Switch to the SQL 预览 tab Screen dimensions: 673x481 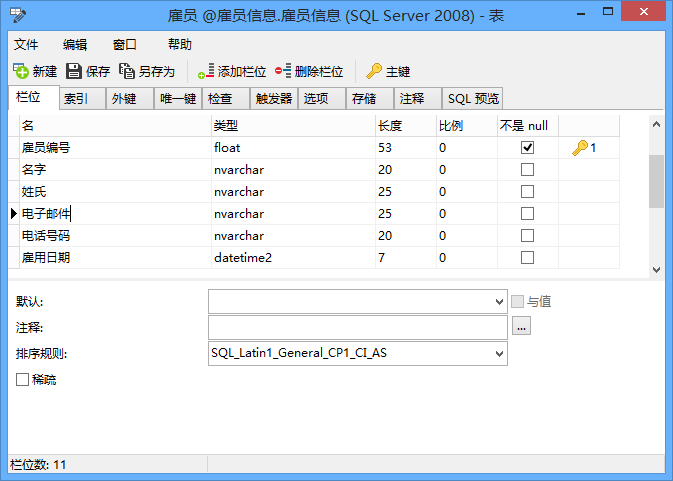point(472,98)
